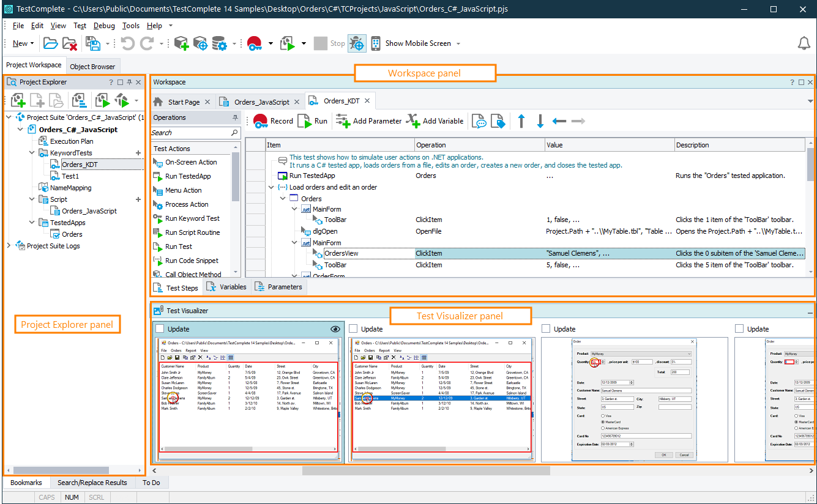Toggle the eye icon on the first visualizer frame
Image resolution: width=817 pixels, height=504 pixels.
click(335, 329)
